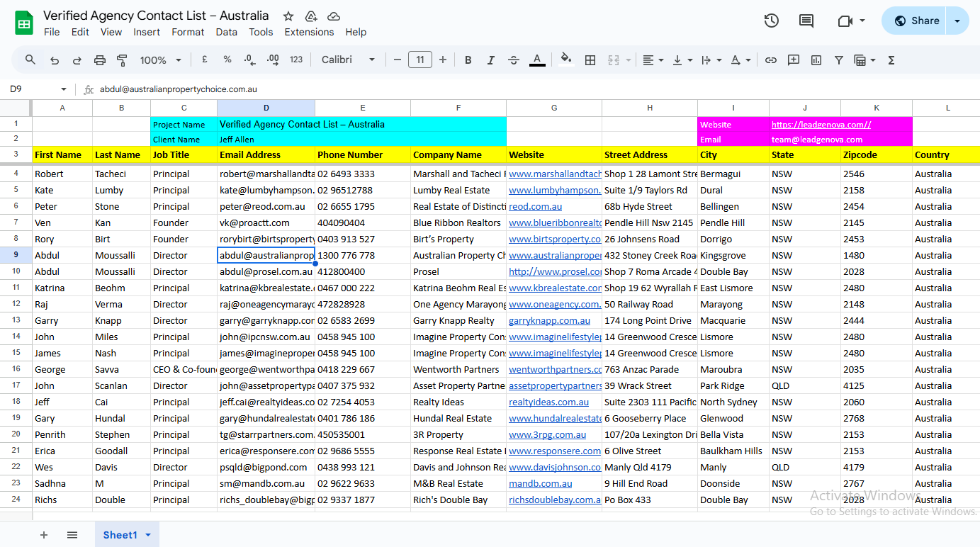
Task: Insert a comment from the toolbar
Action: [794, 60]
